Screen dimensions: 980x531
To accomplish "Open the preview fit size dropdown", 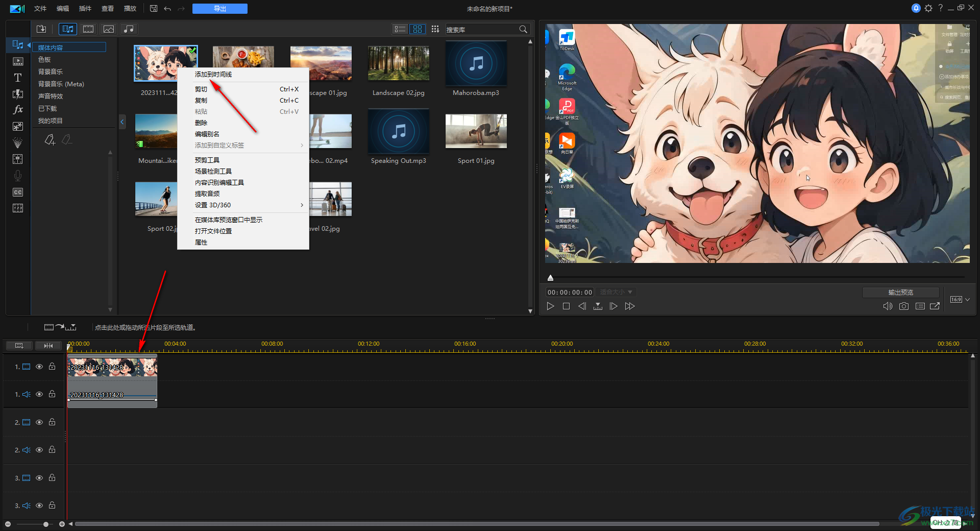I will point(616,292).
